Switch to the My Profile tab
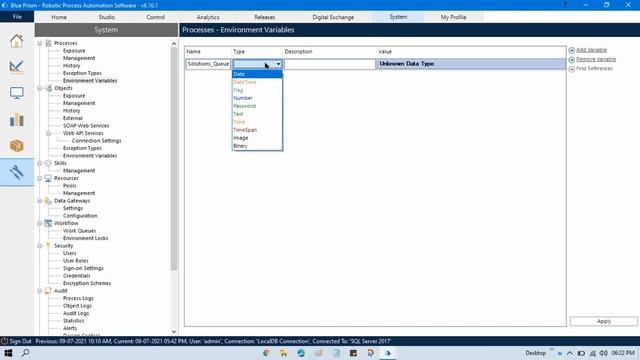The image size is (640, 360). pyautogui.click(x=453, y=17)
